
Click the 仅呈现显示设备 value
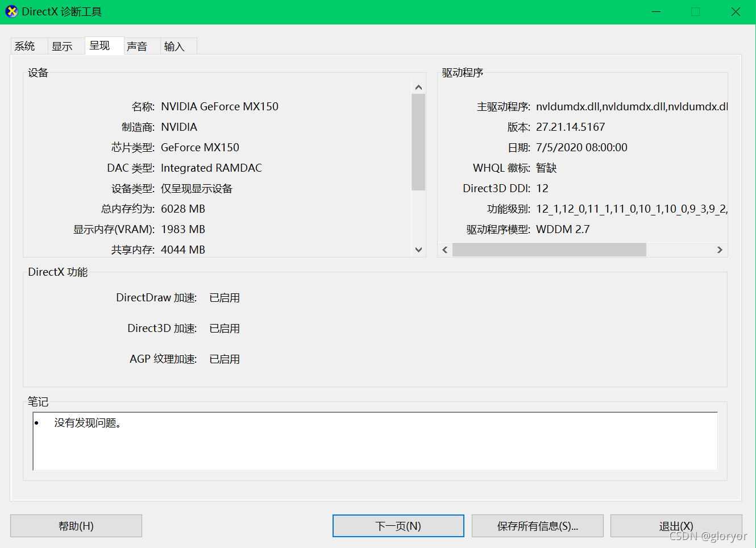tap(197, 188)
